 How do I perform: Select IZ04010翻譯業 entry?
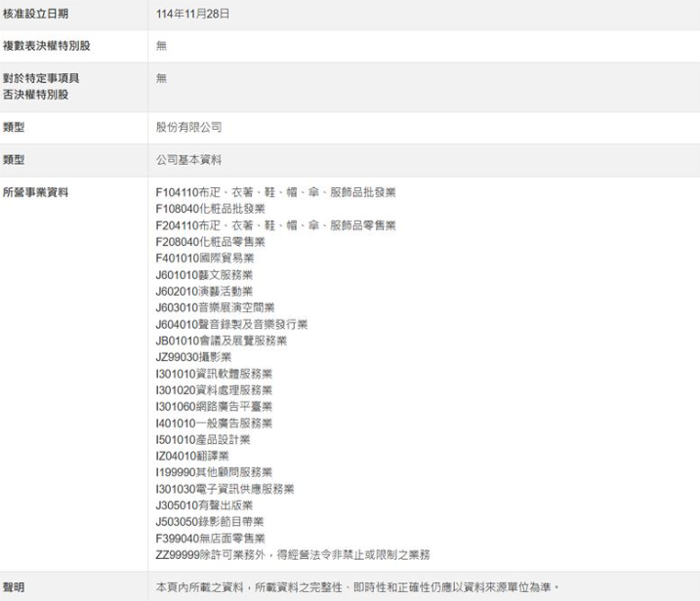click(192, 456)
